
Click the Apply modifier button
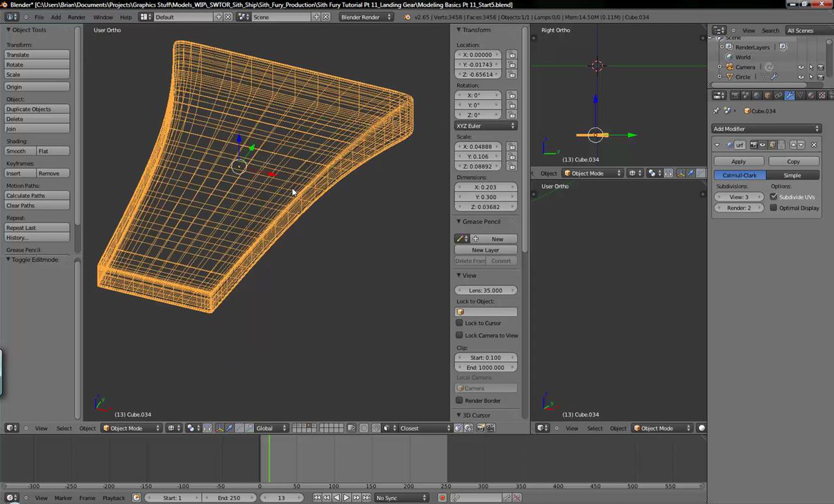[x=738, y=162]
